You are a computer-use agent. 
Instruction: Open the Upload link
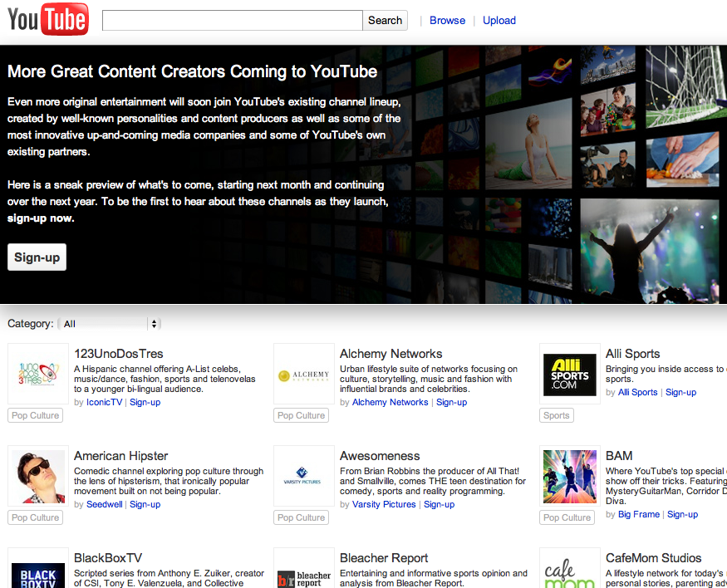499,21
